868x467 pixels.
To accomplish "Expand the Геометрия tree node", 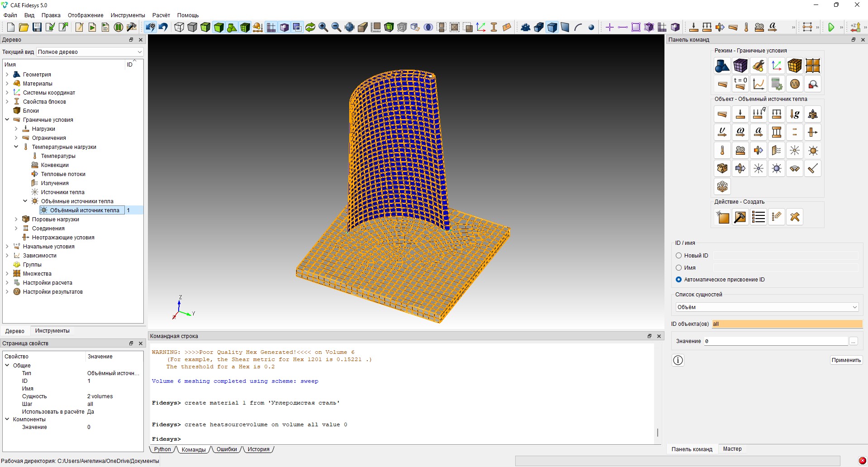I will (7, 75).
